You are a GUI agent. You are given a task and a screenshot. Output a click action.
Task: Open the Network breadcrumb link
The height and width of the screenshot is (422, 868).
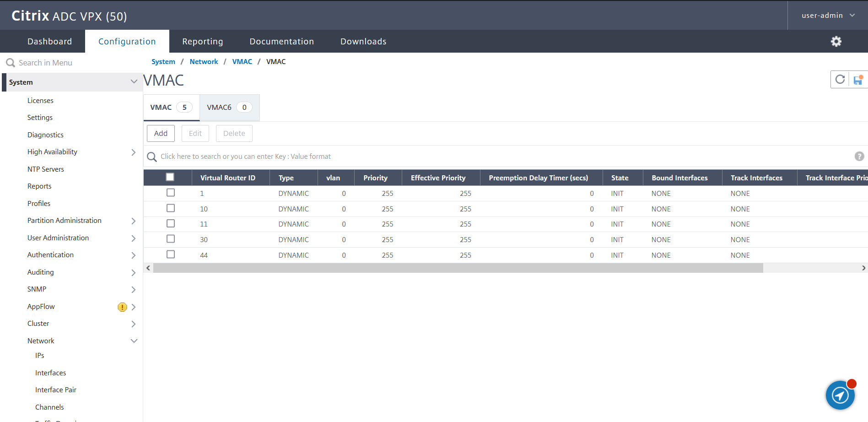pos(204,61)
